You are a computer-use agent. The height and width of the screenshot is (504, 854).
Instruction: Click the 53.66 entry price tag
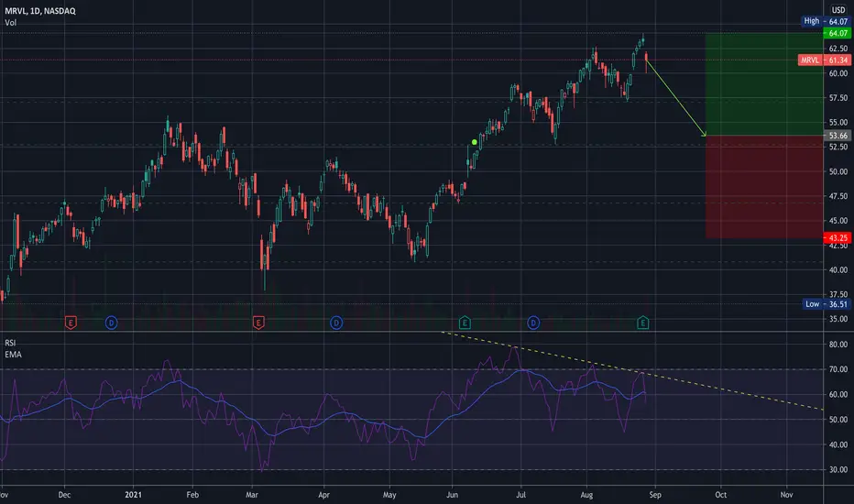[x=838, y=136]
